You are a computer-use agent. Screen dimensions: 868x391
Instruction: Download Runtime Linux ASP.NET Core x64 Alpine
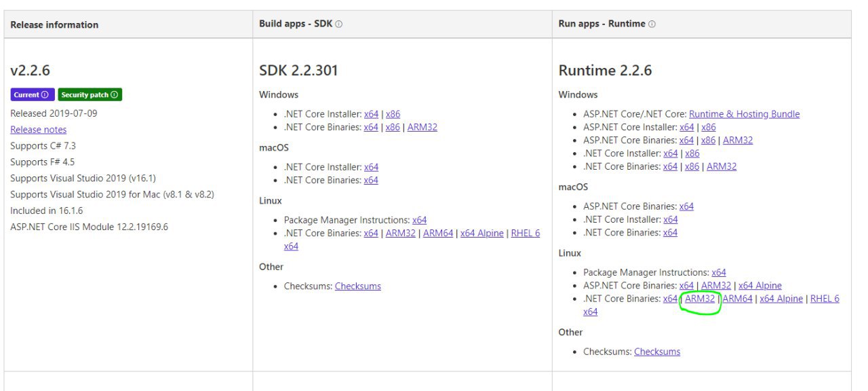tap(760, 286)
